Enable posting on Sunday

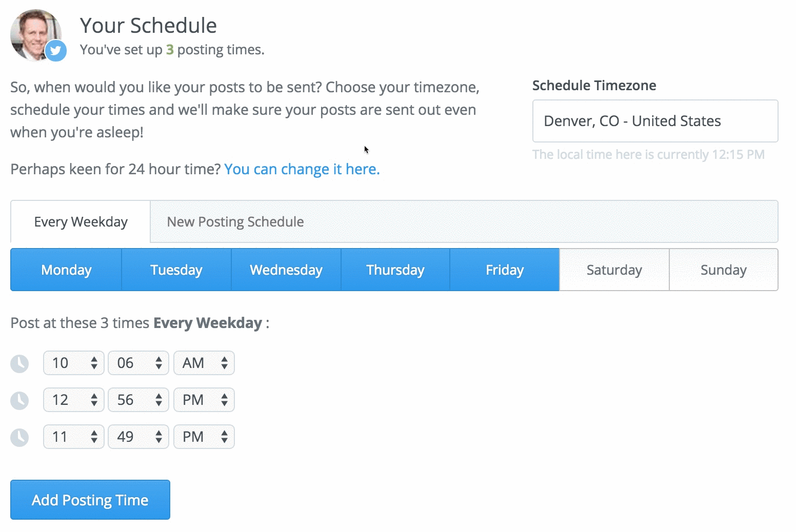tap(723, 270)
